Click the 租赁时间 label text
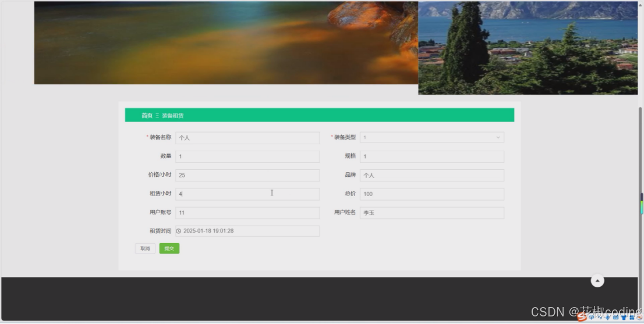The image size is (644, 324). 160,231
